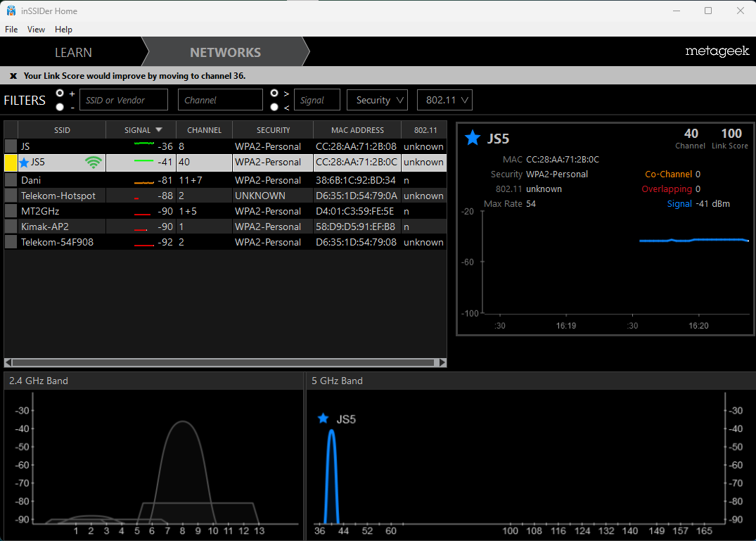Open the 802.11 filter dropdown
756x541 pixels.
coord(444,100)
